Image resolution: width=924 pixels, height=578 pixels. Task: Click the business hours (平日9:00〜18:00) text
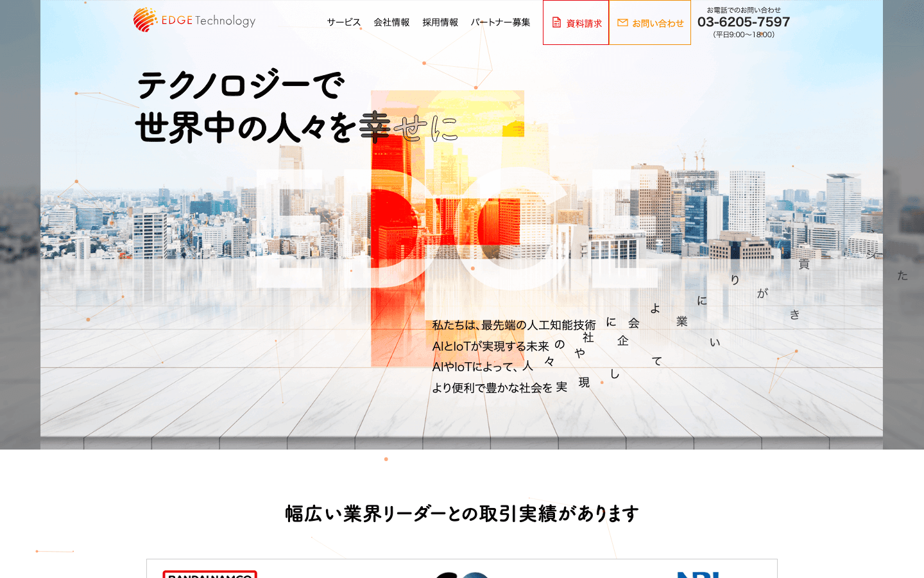click(x=744, y=35)
